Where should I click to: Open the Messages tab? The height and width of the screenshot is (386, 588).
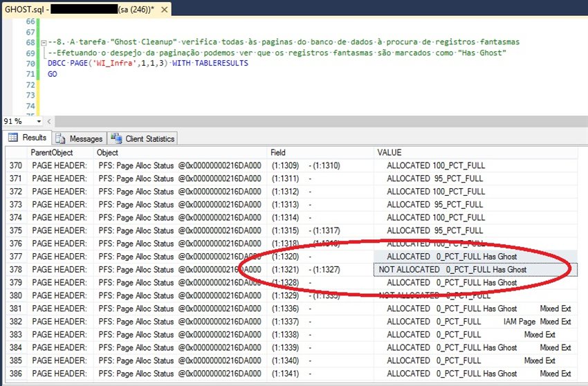pos(79,138)
